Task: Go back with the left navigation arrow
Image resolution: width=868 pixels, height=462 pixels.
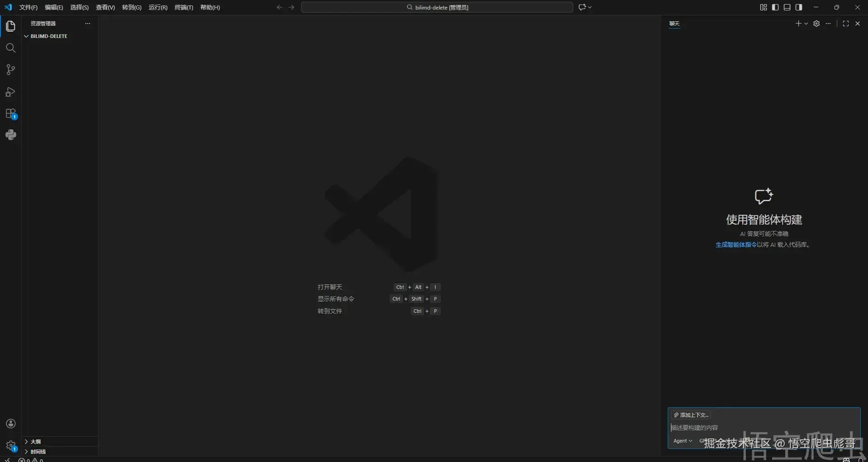Action: 279,7
